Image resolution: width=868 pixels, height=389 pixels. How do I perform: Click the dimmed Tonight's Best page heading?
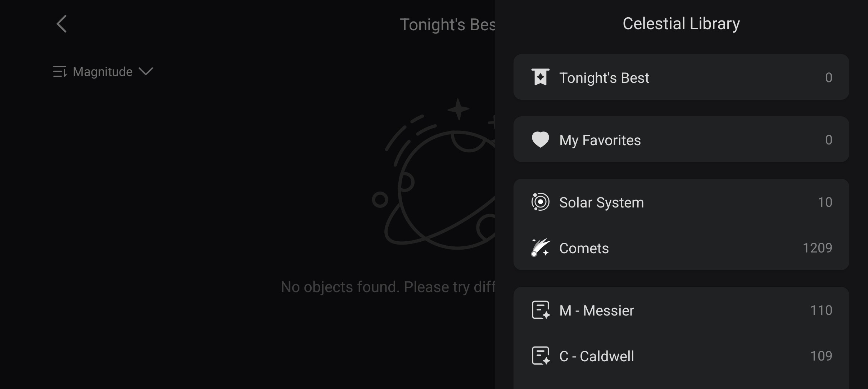[447, 24]
